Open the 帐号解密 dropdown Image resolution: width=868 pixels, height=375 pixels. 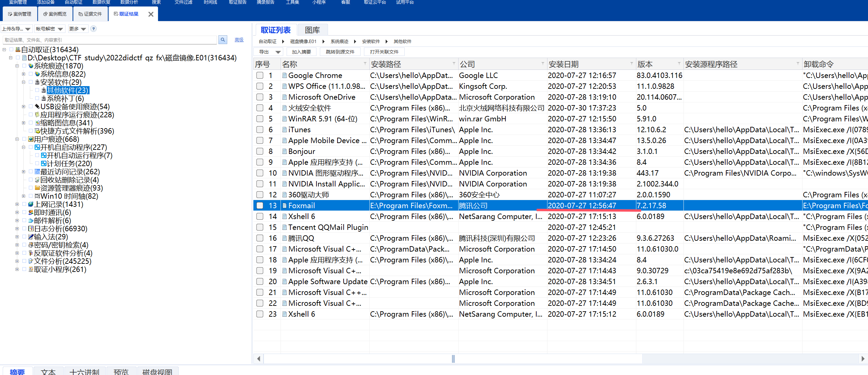coord(50,29)
